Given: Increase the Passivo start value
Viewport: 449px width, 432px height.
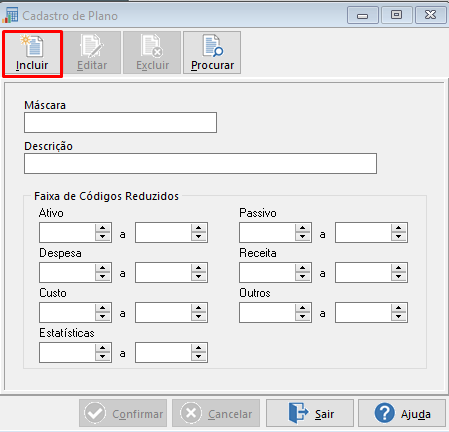Looking at the screenshot, I should click(x=303, y=228).
